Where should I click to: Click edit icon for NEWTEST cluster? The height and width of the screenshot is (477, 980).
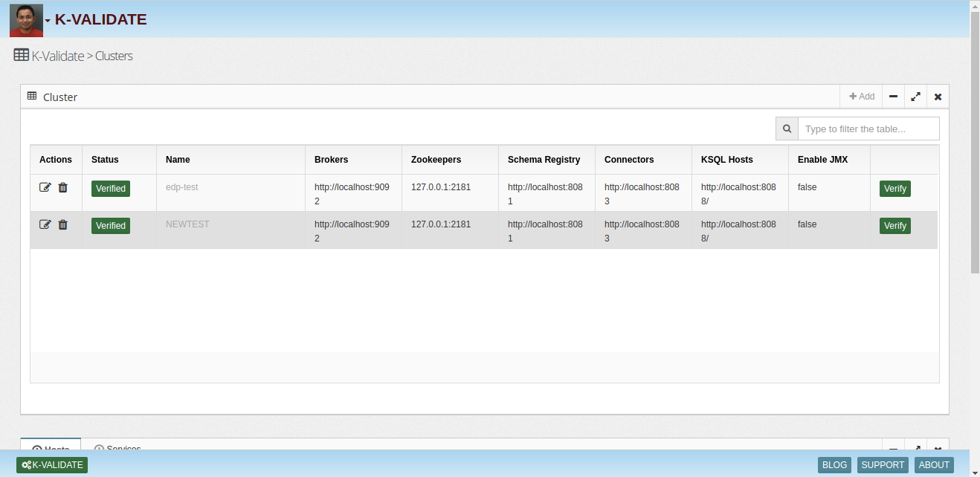coord(45,225)
